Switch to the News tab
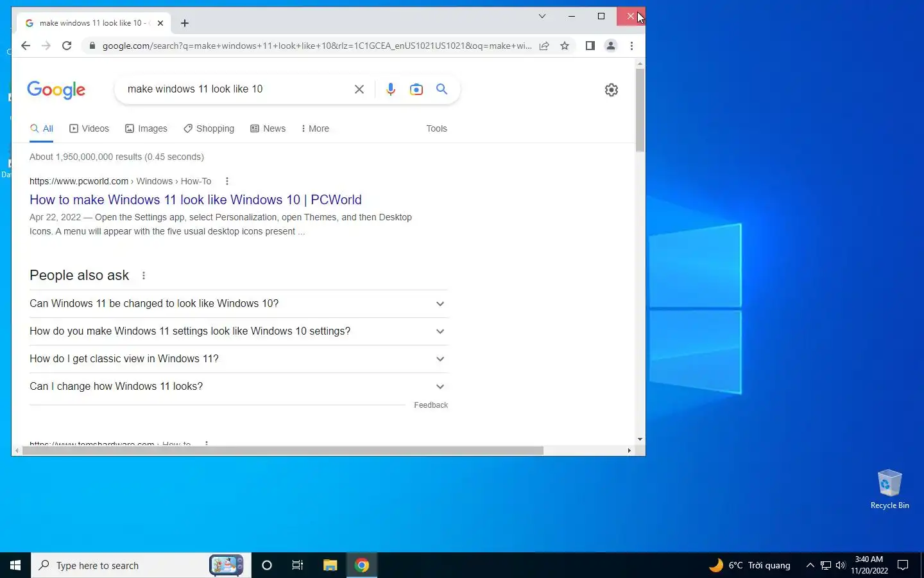The height and width of the screenshot is (578, 924). (268, 129)
